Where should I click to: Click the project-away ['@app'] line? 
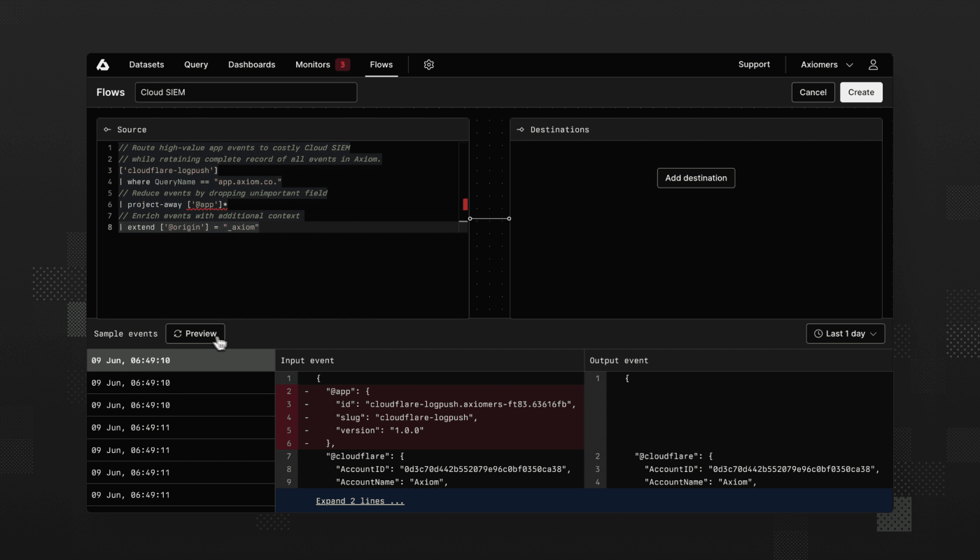pos(173,204)
